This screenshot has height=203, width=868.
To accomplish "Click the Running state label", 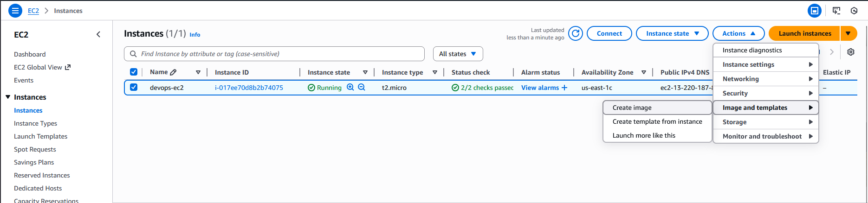I will tap(329, 88).
